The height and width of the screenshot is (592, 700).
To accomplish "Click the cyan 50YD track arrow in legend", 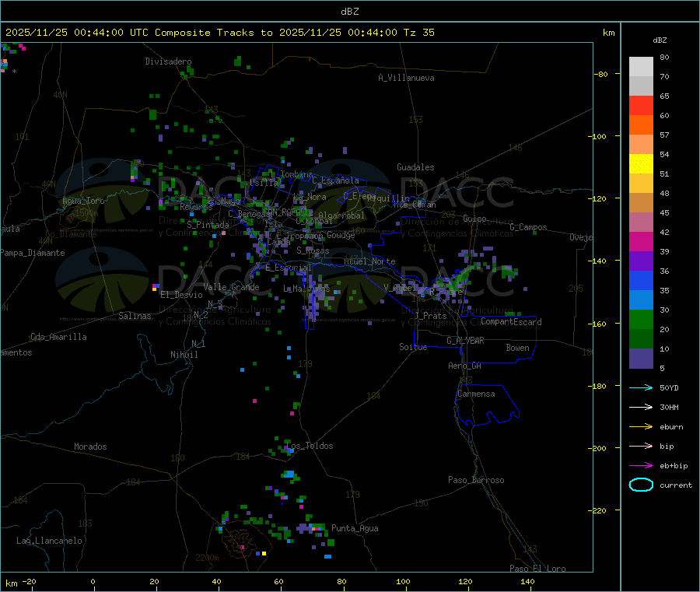I will pos(641,387).
